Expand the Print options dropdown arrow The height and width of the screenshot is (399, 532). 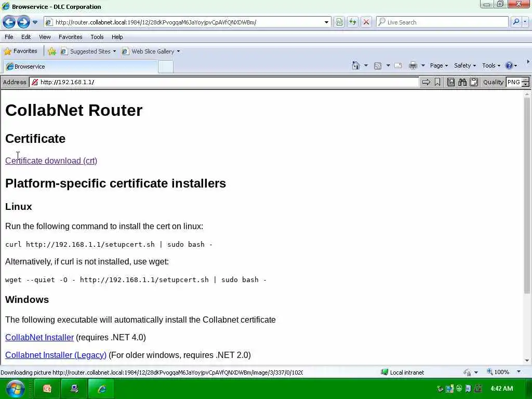pyautogui.click(x=423, y=65)
